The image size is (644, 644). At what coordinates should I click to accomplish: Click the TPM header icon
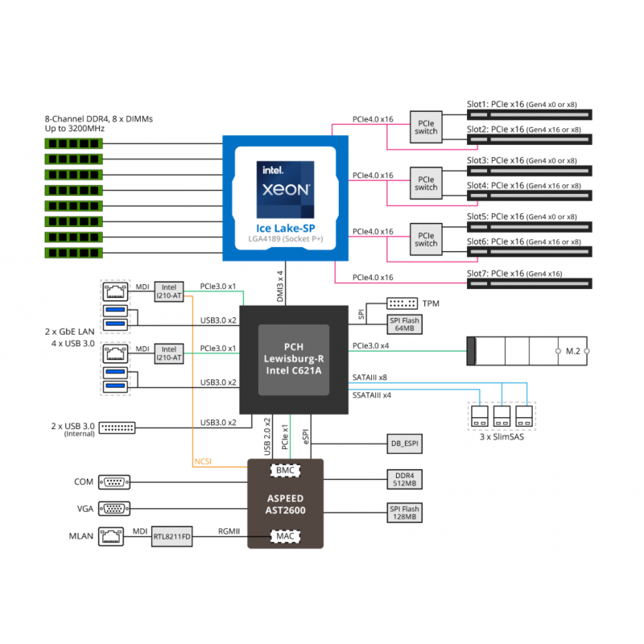pyautogui.click(x=402, y=303)
